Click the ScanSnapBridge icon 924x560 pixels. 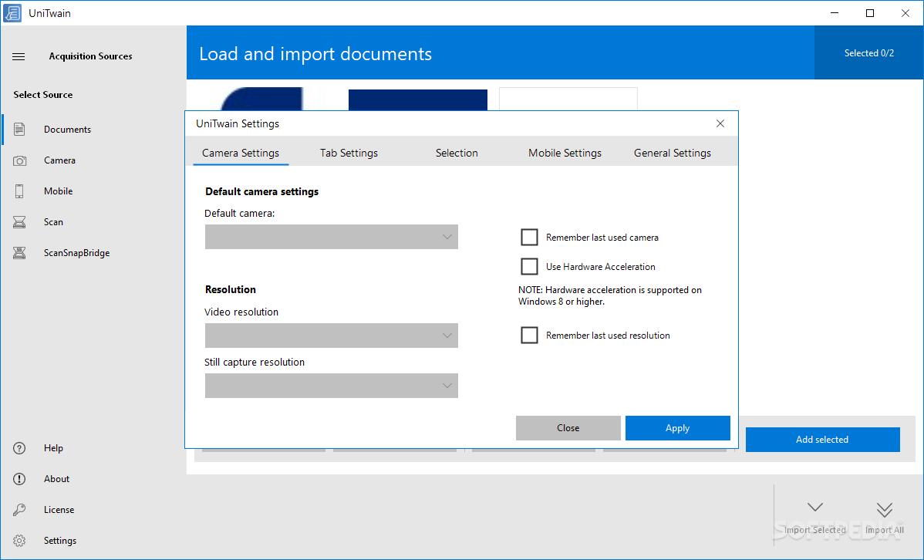click(19, 253)
